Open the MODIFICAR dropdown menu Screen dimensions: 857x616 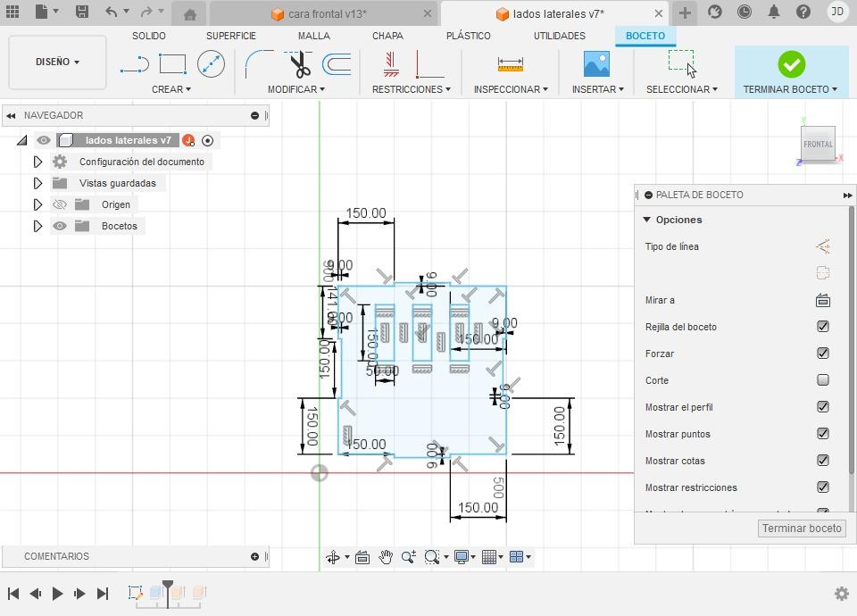[295, 89]
